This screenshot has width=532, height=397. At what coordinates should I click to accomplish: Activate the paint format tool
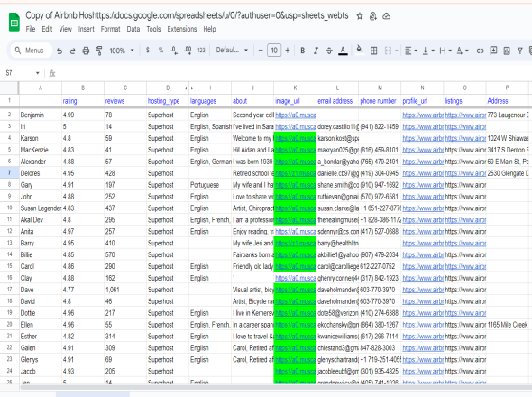click(99, 51)
